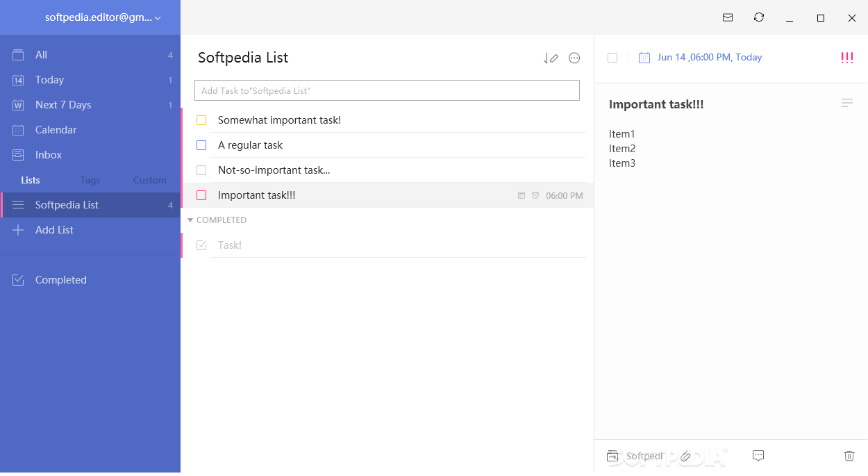The height and width of the screenshot is (476, 868).
Task: Click Add List
Action: pos(90,230)
